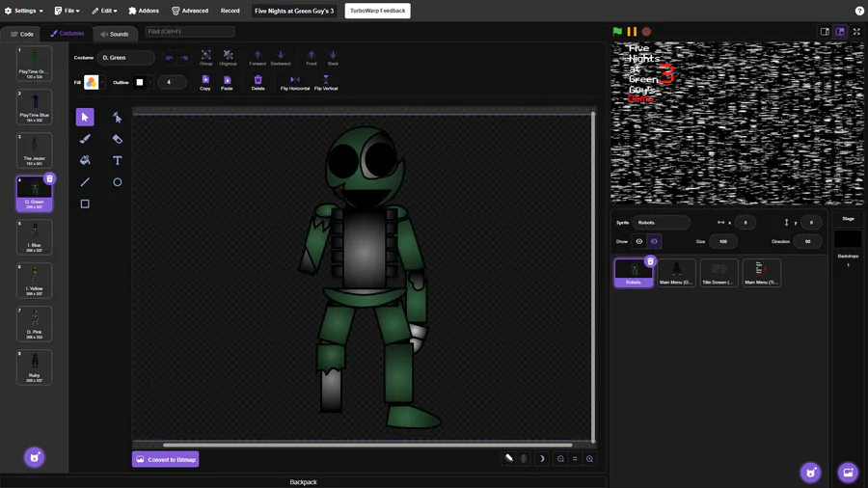Hide the sprite using the hidden eye toggle

click(x=654, y=241)
